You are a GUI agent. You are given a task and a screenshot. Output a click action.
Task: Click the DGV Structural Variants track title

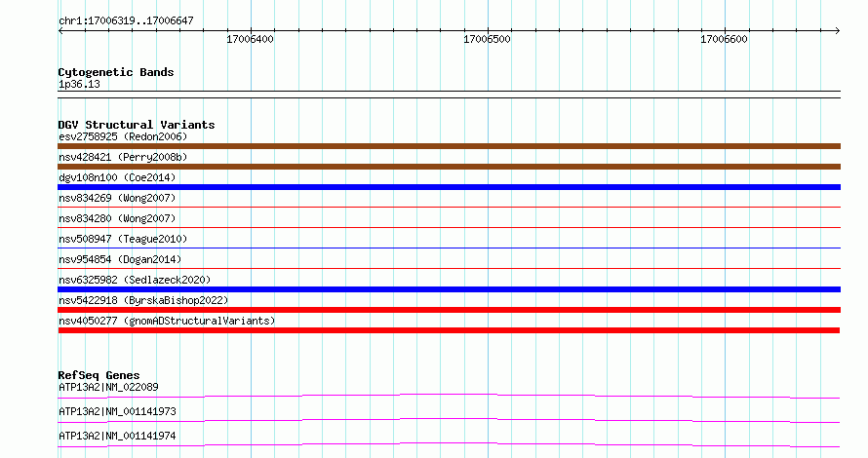137,125
